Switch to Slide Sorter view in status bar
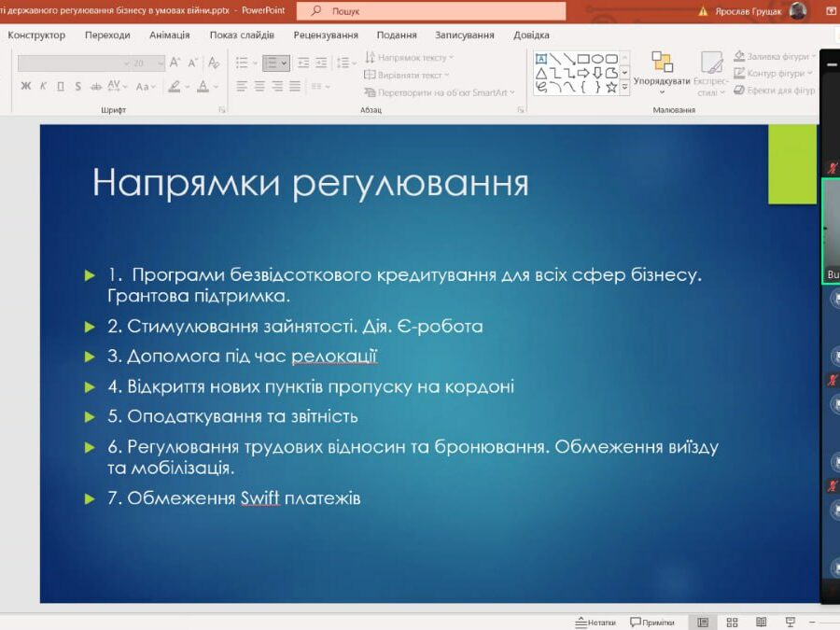 coord(733,621)
